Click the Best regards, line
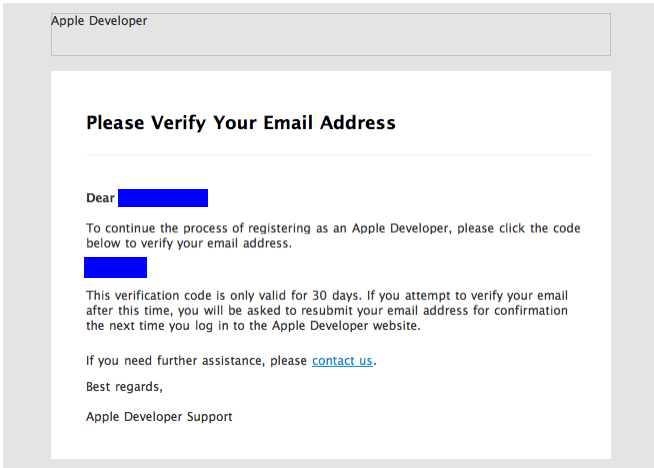This screenshot has width=654, height=468. point(124,387)
